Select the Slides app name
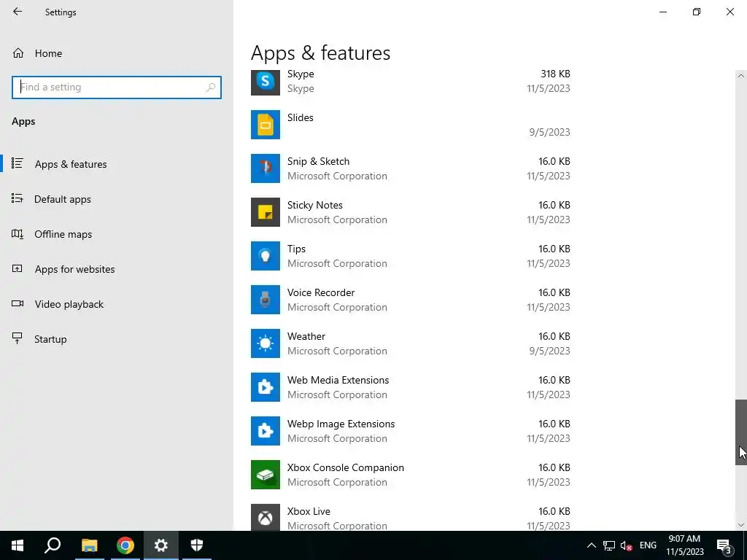 300,117
